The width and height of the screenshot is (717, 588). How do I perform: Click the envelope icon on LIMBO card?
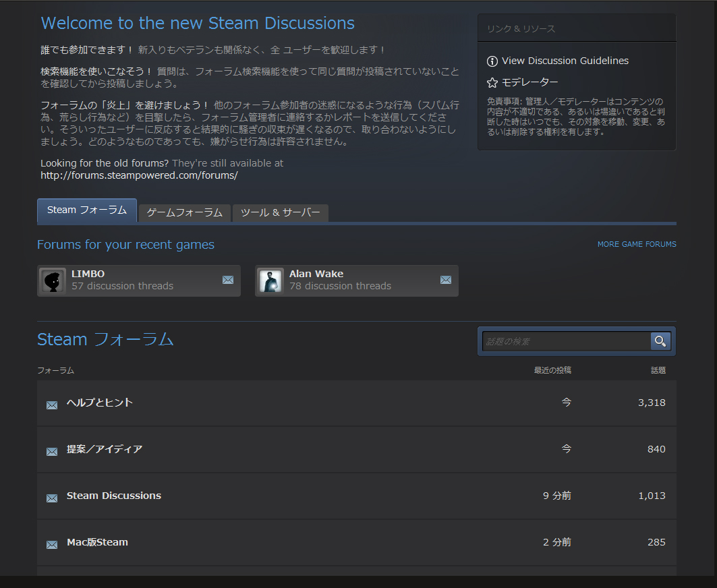point(228,280)
